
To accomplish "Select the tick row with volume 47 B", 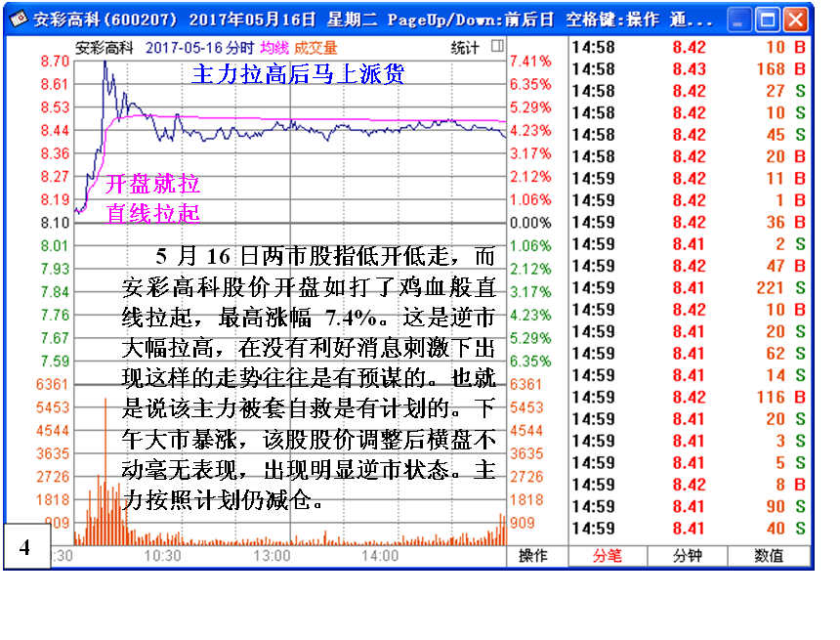I will coord(689,266).
